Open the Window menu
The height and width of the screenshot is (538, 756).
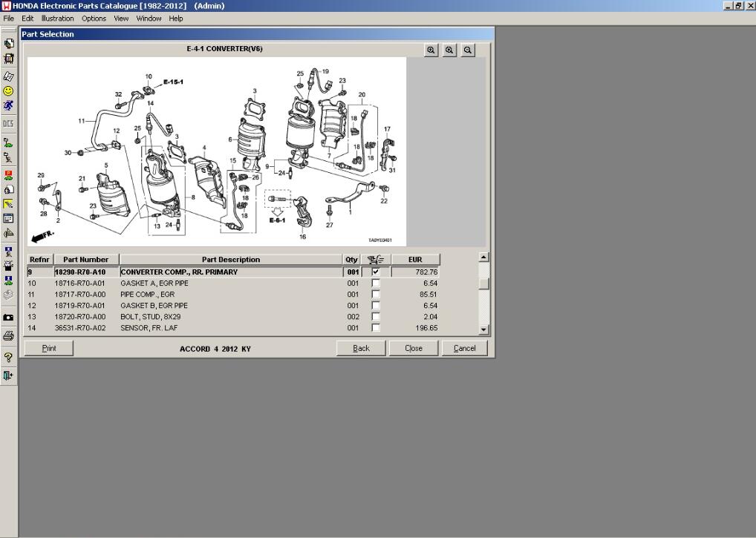[149, 19]
